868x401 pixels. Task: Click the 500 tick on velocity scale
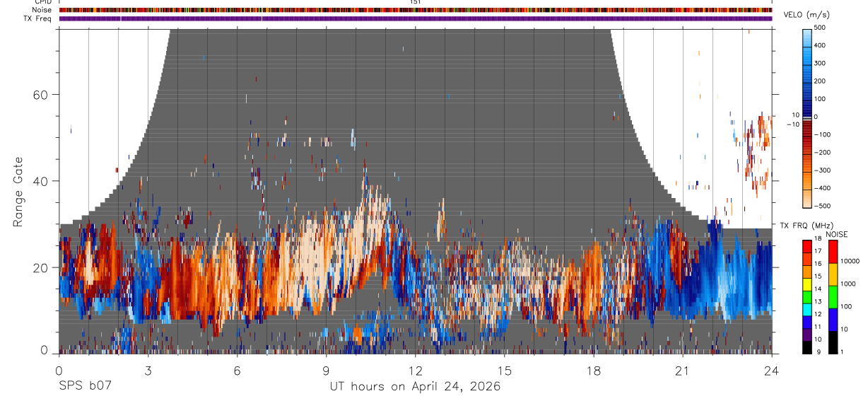821,28
